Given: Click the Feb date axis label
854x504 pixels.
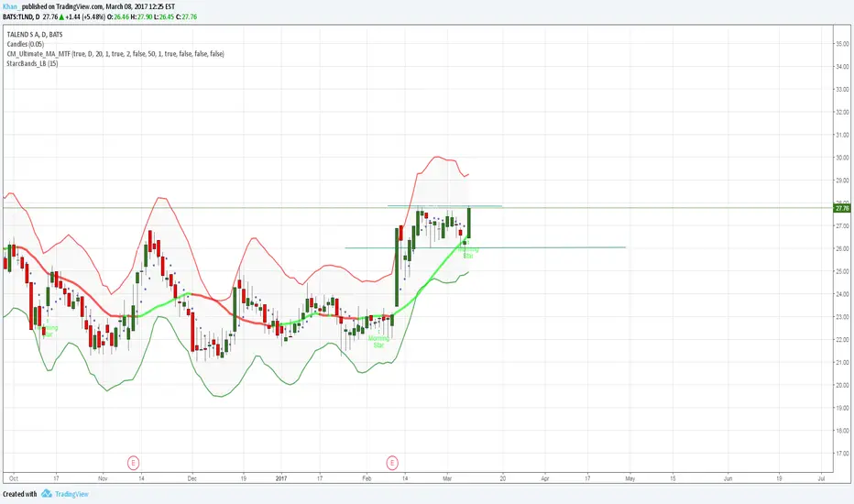Looking at the screenshot, I should tap(367, 478).
